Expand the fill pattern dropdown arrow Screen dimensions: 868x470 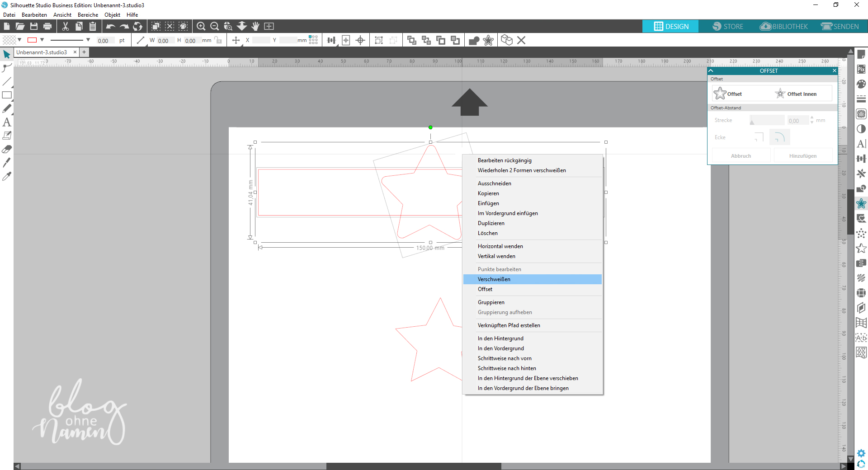point(19,40)
